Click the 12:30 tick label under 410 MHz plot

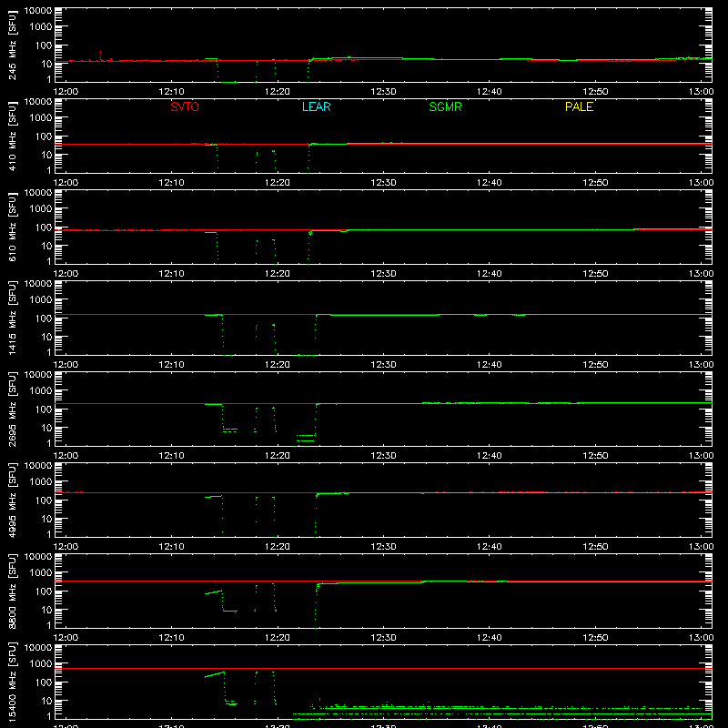coord(383,183)
